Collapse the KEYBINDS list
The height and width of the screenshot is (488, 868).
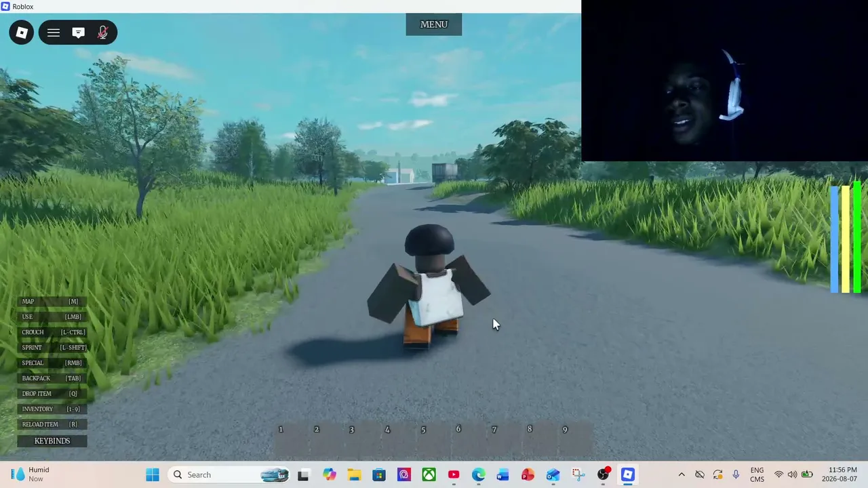point(52,441)
